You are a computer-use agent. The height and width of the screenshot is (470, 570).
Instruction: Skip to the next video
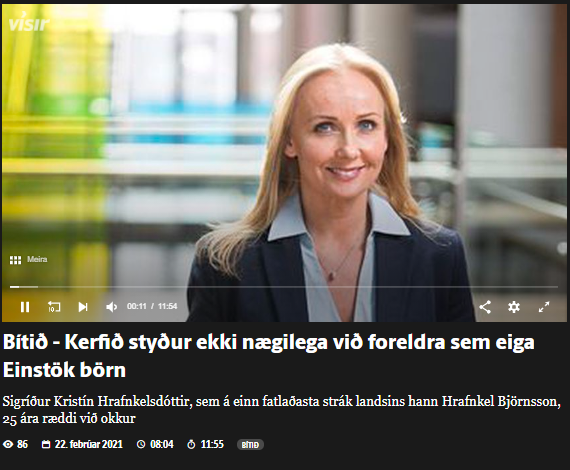[83, 307]
